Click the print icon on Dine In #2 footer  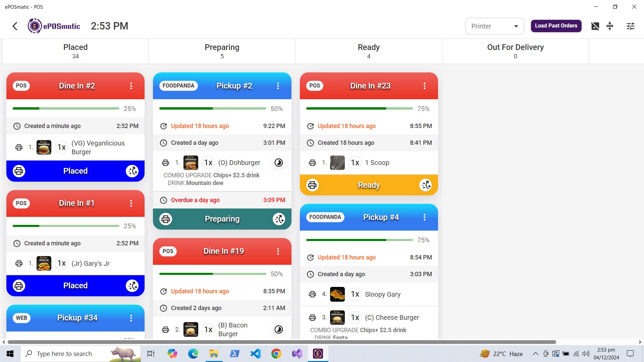[x=19, y=171]
